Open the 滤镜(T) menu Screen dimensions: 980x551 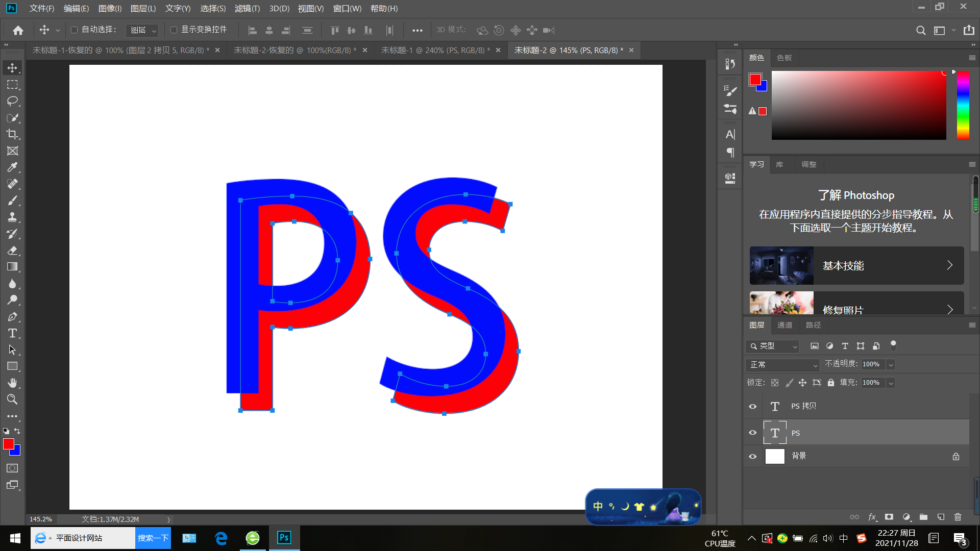point(247,9)
